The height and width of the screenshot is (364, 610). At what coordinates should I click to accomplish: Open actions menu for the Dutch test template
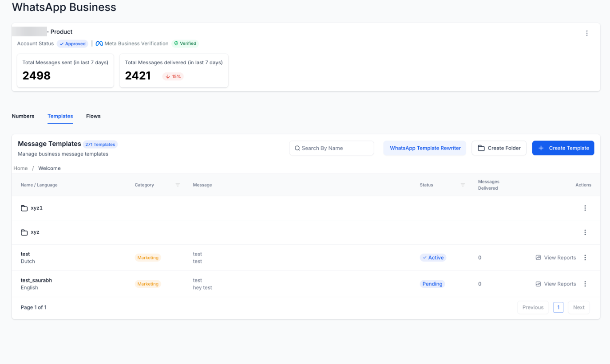click(585, 258)
